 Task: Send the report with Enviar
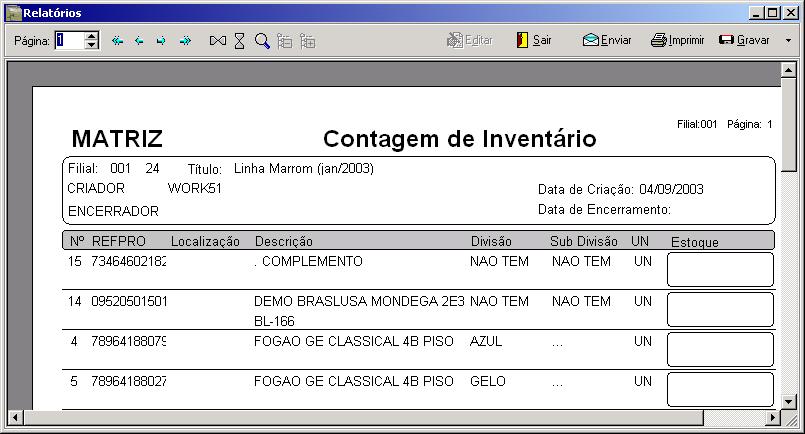pos(606,41)
